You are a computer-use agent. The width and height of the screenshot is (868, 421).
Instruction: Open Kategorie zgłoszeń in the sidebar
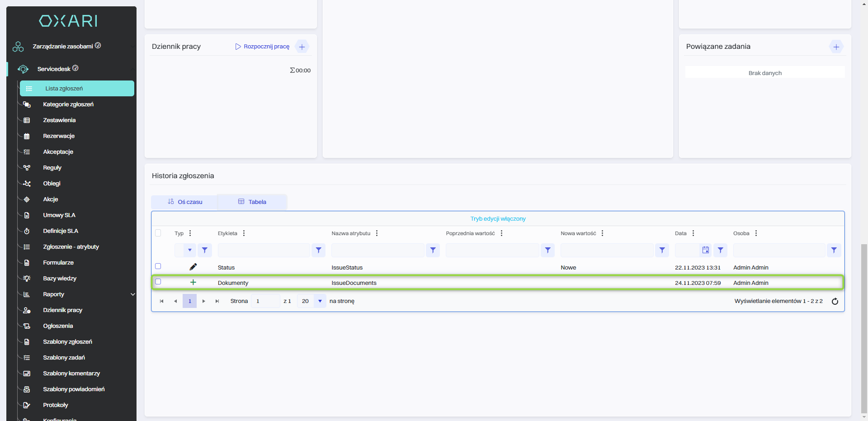pos(68,104)
